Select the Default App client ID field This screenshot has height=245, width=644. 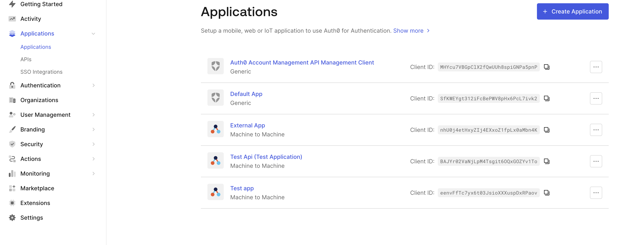(x=488, y=99)
